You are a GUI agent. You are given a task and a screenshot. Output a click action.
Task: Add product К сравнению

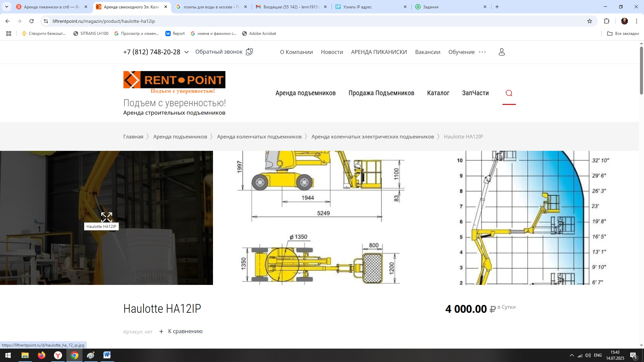pyautogui.click(x=181, y=331)
